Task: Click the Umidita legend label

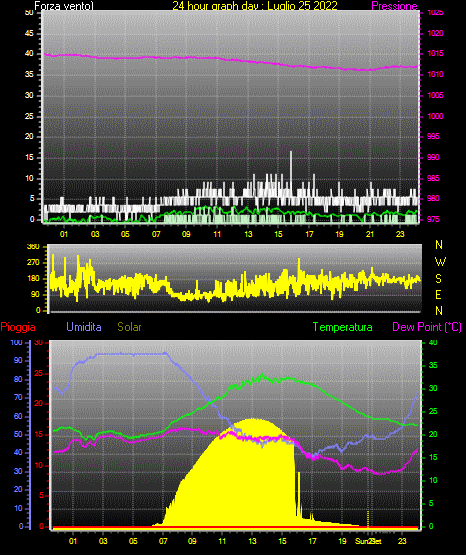Action: point(84,327)
